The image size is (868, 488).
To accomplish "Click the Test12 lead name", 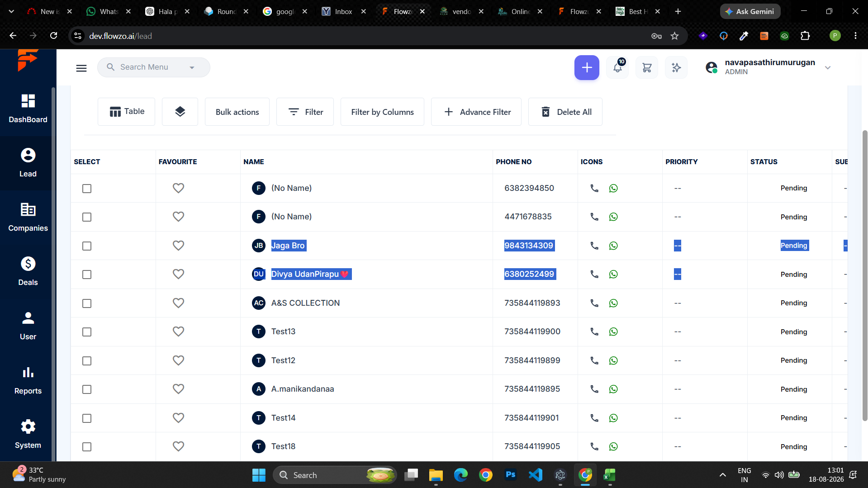I will [283, 360].
